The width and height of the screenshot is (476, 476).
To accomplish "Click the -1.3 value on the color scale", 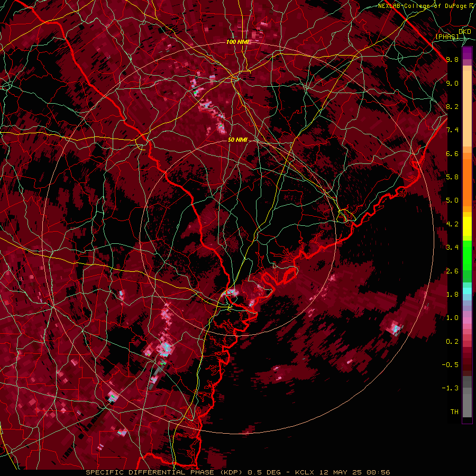I will 450,388.
